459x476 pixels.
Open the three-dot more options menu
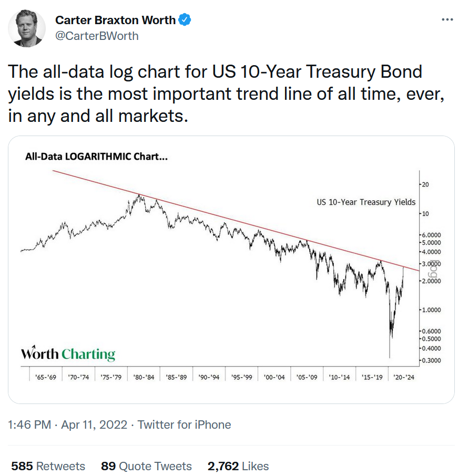447,19
